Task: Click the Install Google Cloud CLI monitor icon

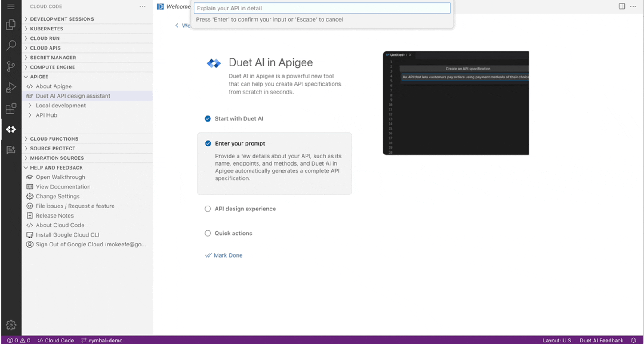Action: click(29, 235)
